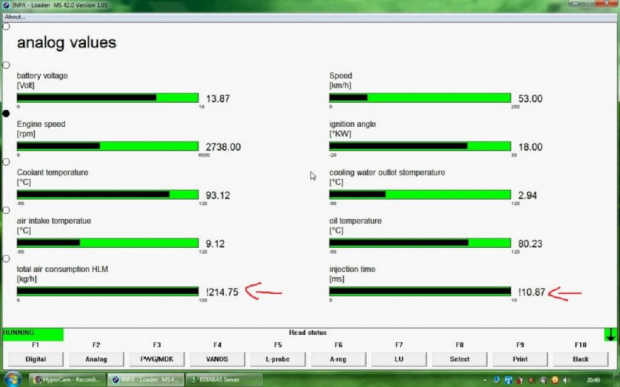Open the About... menu
620x387 pixels.
(x=15, y=17)
